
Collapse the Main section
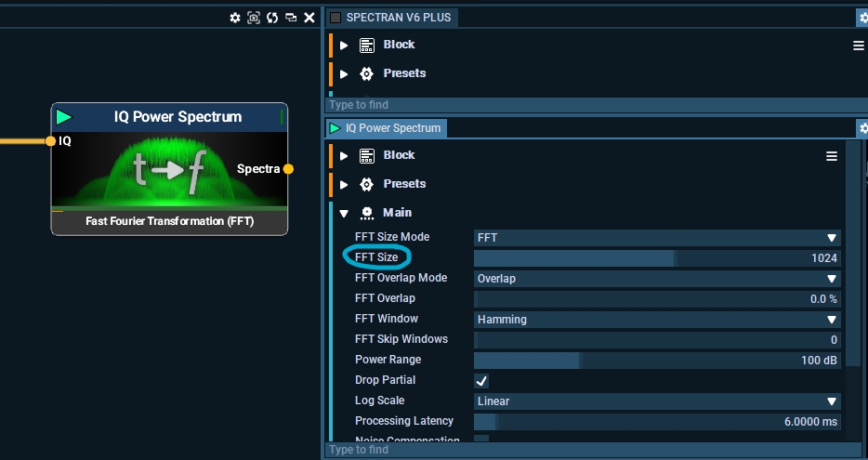[344, 214]
